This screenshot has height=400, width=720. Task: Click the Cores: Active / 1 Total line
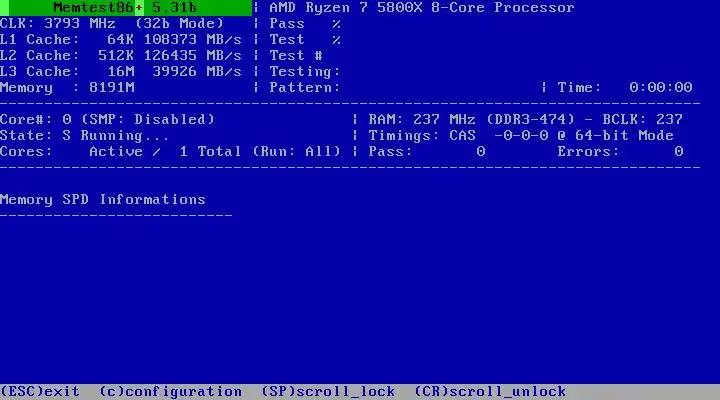(x=120, y=152)
